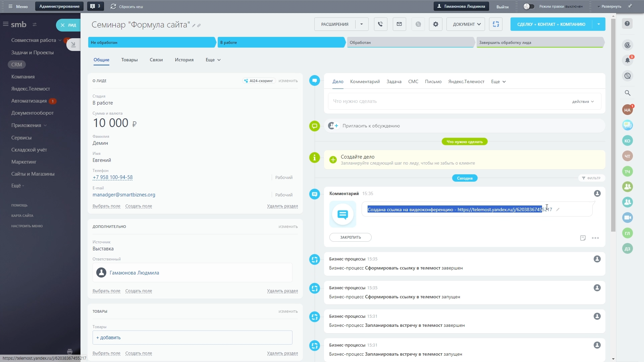This screenshot has height=362, width=644.
Task: Open the Еще menu in the timeline tabs
Action: tap(498, 81)
